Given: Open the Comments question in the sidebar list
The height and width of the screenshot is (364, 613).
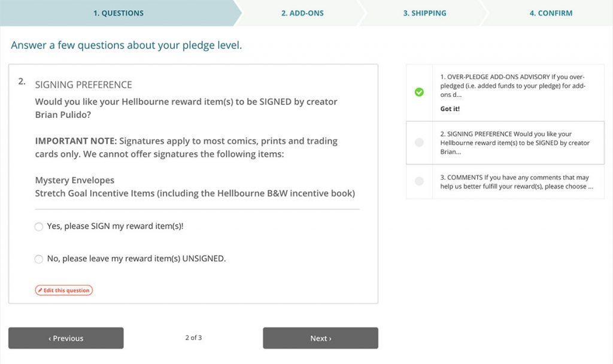Looking at the screenshot, I should [520, 182].
